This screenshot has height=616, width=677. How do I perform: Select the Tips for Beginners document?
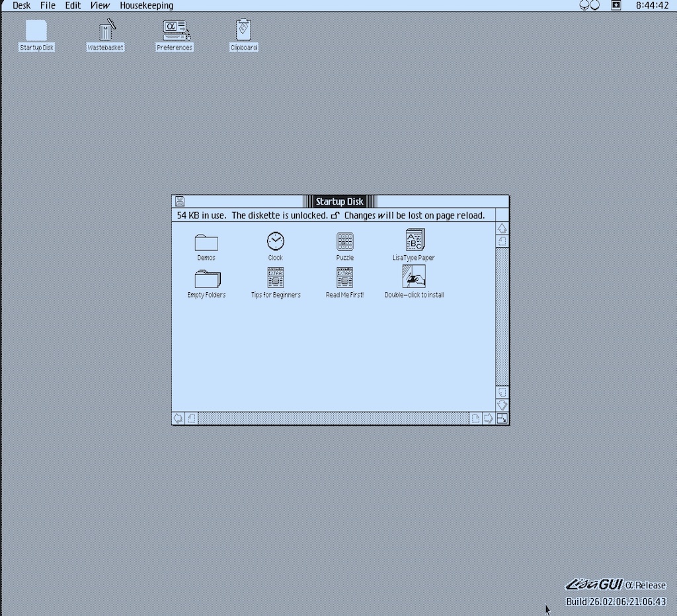point(276,278)
